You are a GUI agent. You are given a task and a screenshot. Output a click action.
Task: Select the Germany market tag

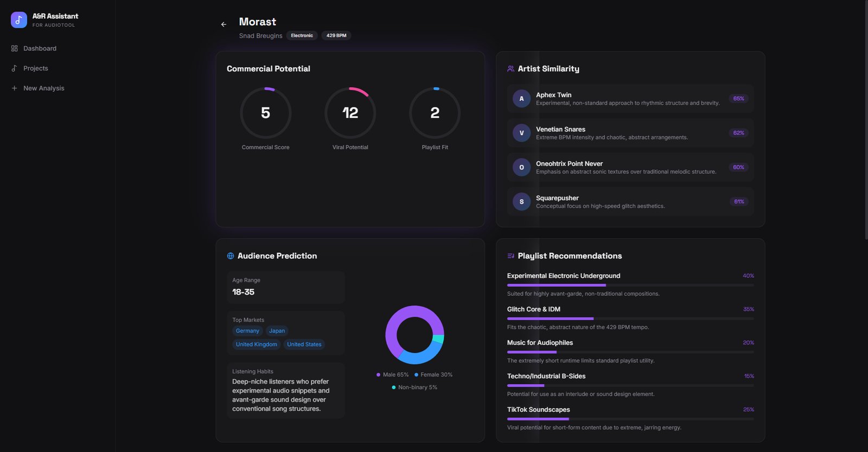pyautogui.click(x=247, y=331)
